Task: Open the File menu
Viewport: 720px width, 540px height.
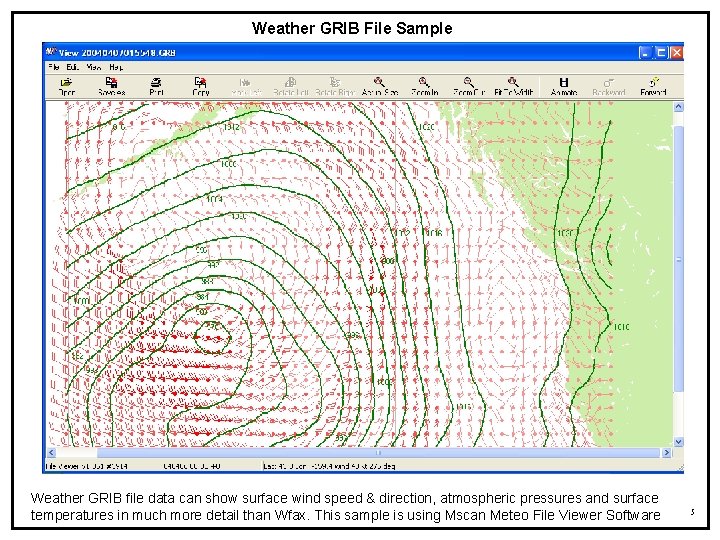Action: (x=54, y=67)
